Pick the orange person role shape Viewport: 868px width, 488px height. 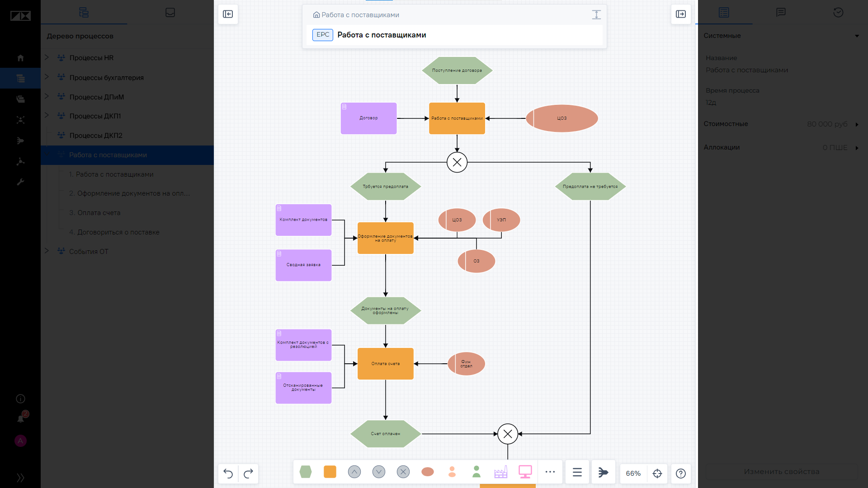(x=452, y=472)
